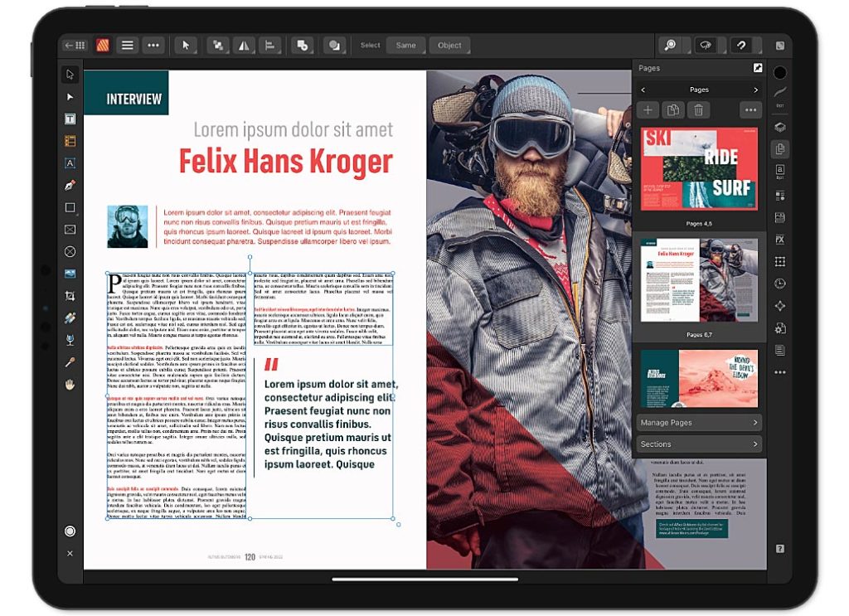Select the Frame Text tool
The height and width of the screenshot is (616, 849).
coord(70,162)
